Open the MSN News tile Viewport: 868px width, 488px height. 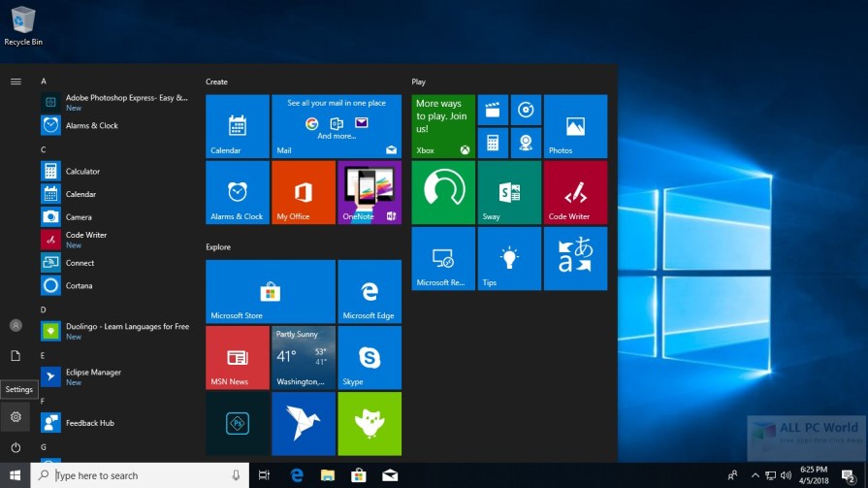pos(238,358)
